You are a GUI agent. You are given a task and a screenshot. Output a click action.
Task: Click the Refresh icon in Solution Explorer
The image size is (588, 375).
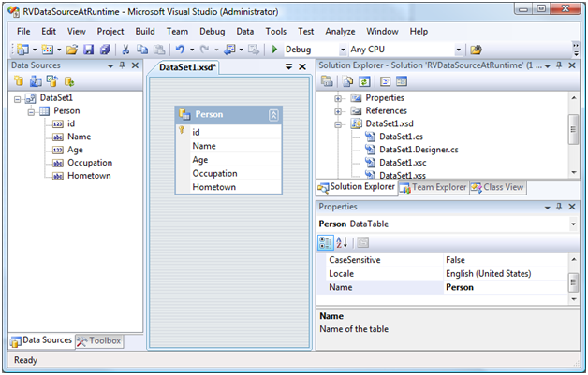click(364, 81)
